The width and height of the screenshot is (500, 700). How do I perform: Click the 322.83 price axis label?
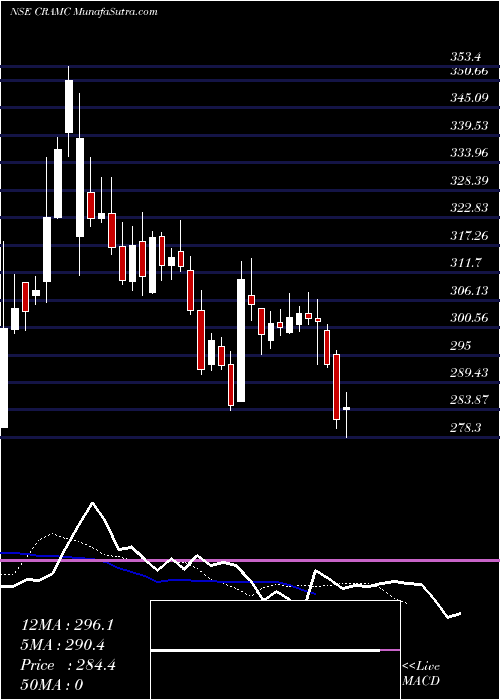[x=469, y=208]
